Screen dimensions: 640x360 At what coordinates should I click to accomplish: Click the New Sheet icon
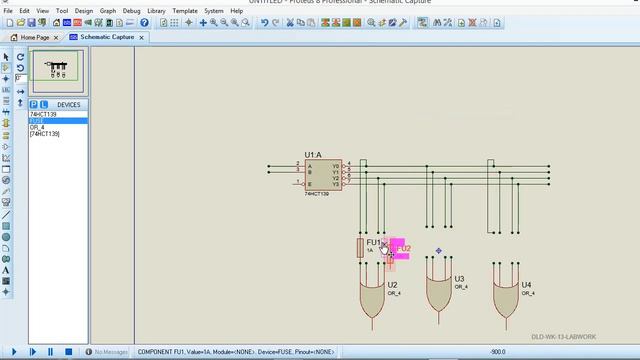click(461, 23)
